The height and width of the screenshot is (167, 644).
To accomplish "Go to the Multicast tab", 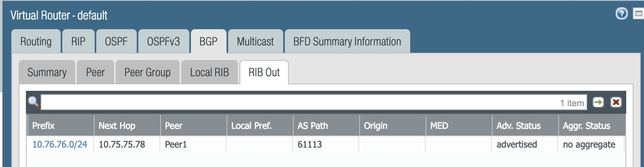I will click(255, 41).
